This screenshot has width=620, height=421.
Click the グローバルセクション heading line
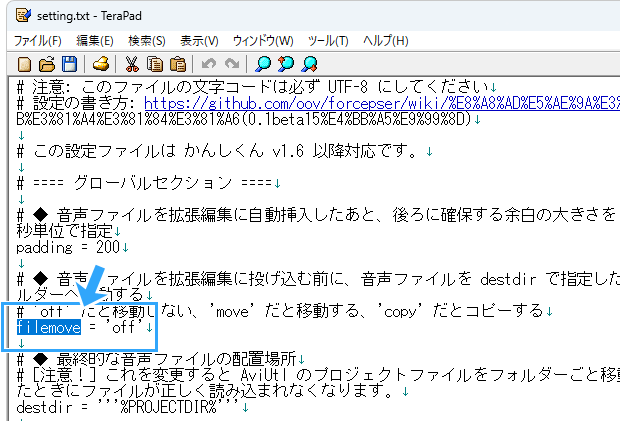pos(144,183)
